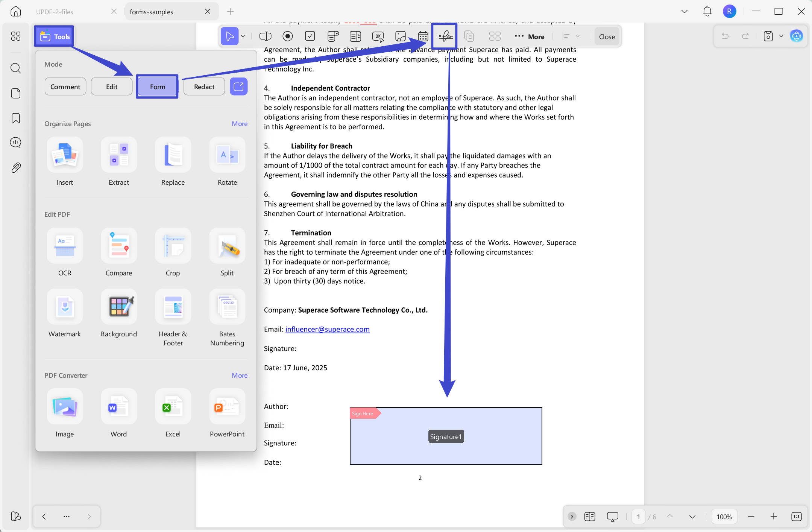Screen dimensions: 812x532
Task: Open the notifications bell
Action: coord(707,11)
